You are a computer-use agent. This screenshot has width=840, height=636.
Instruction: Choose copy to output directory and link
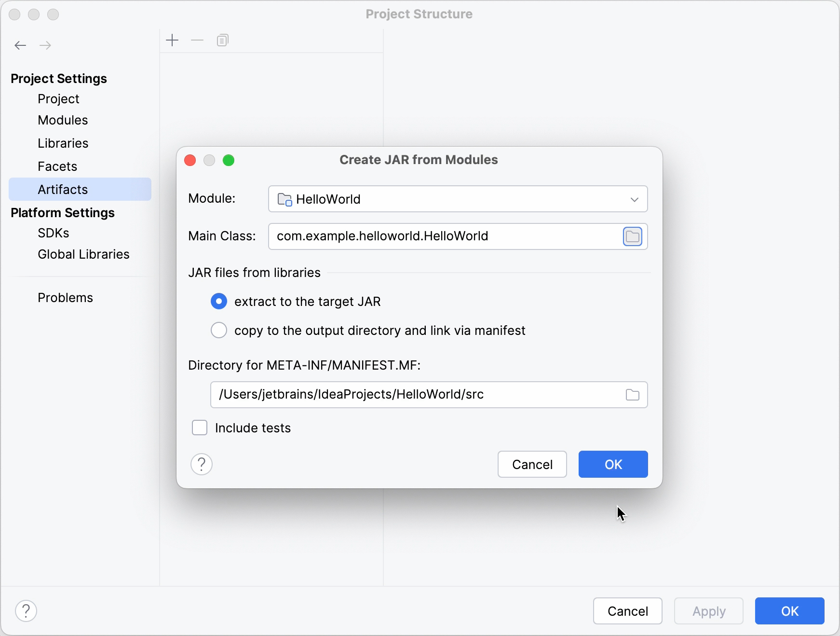coord(218,330)
